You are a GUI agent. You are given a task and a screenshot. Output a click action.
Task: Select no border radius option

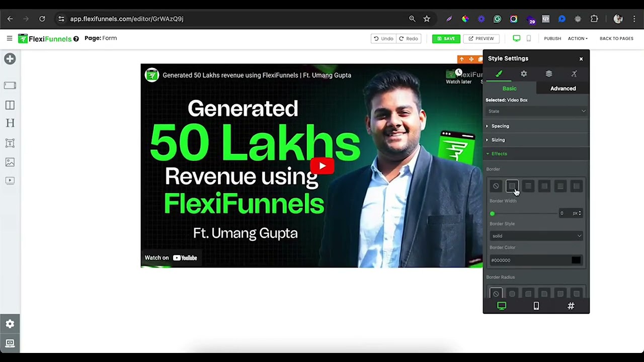coord(496,294)
